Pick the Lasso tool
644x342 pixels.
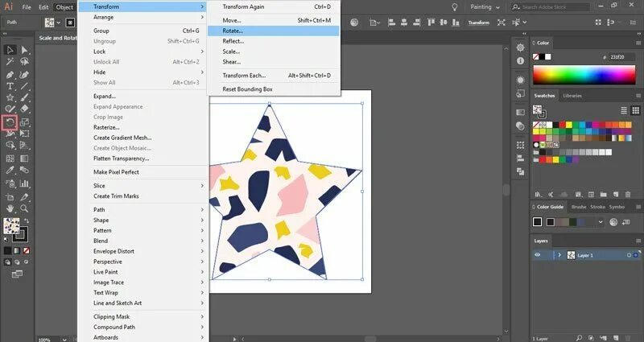click(24, 62)
